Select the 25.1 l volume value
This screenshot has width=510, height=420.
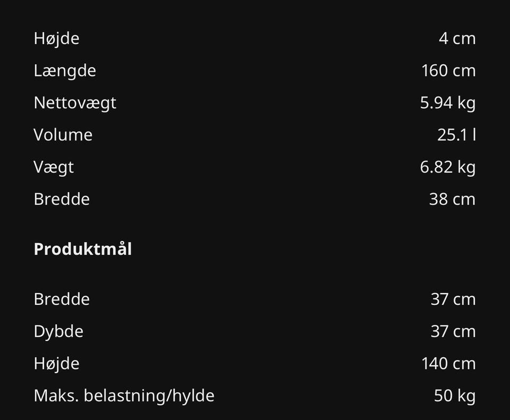(x=456, y=135)
